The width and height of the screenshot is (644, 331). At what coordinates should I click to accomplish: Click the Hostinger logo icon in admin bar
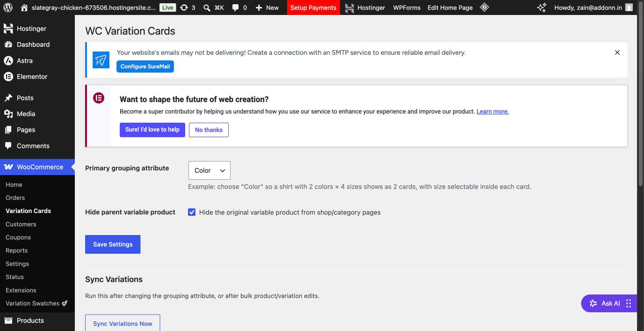click(x=349, y=7)
